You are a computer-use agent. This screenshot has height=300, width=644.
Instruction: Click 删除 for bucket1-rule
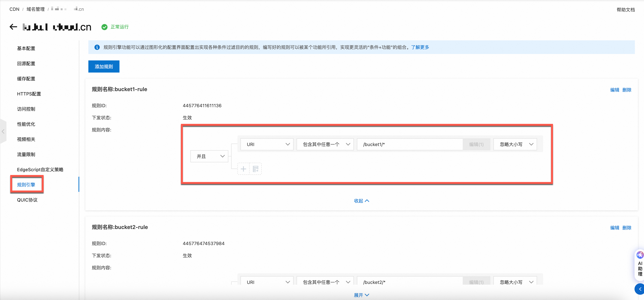627,90
